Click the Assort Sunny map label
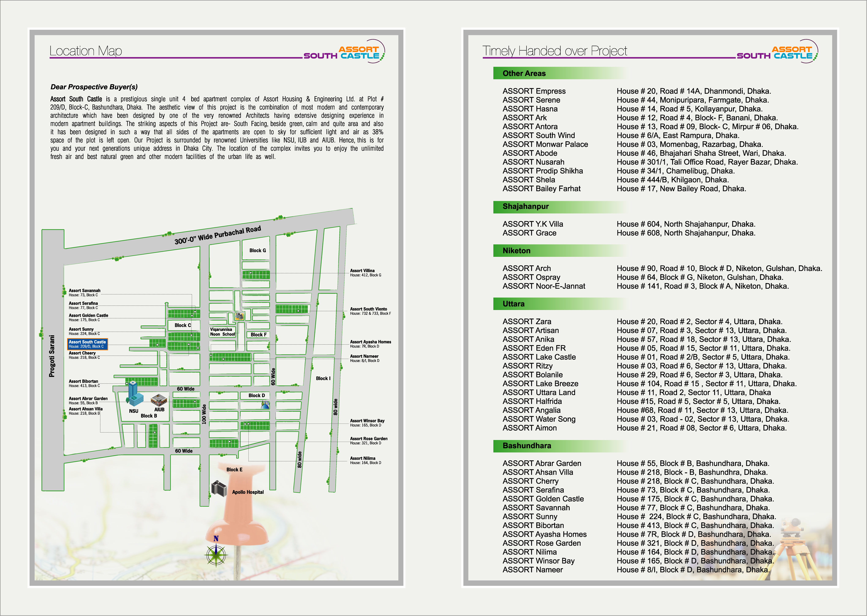 (84, 332)
